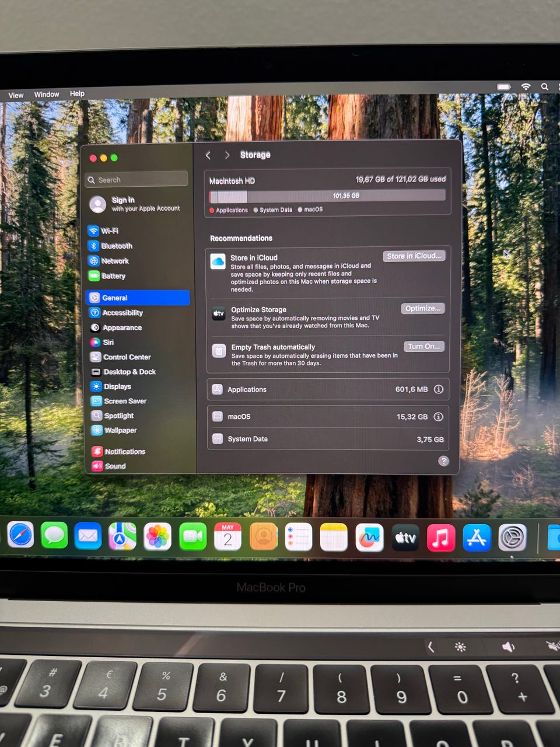Open App Store from the Dock
The width and height of the screenshot is (560, 747).
477,537
